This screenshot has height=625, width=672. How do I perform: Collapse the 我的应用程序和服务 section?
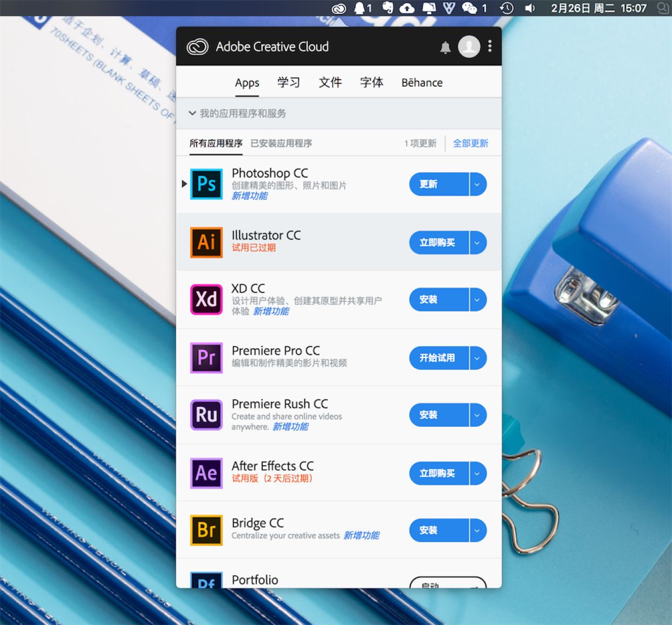point(192,113)
